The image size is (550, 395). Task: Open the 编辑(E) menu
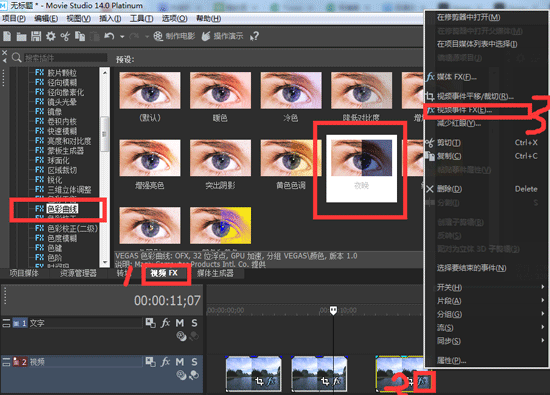(46, 18)
